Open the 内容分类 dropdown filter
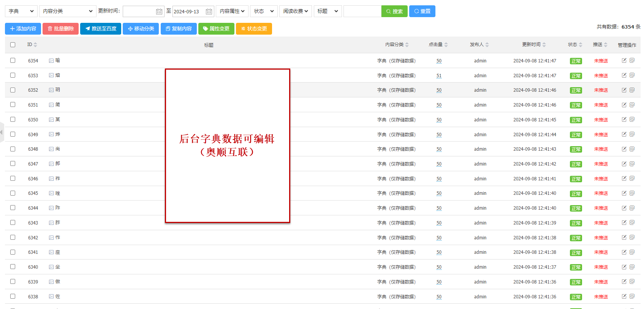 68,11
